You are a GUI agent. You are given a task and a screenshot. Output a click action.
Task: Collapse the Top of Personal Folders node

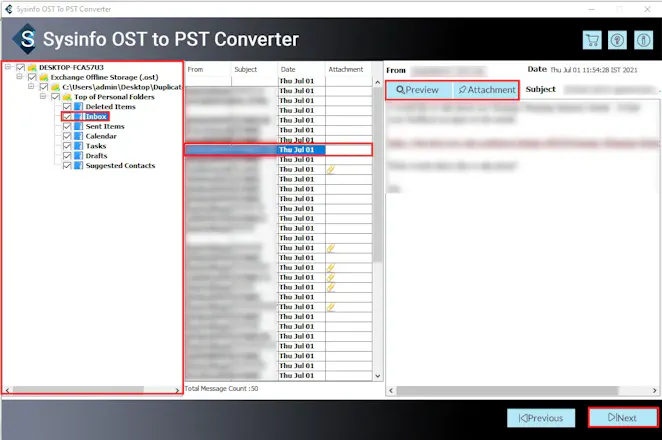43,96
